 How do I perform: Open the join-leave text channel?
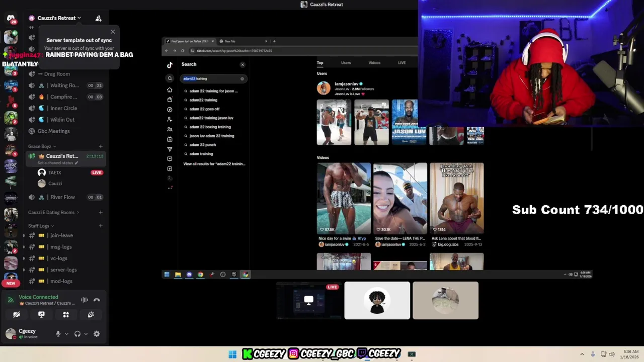click(65, 235)
